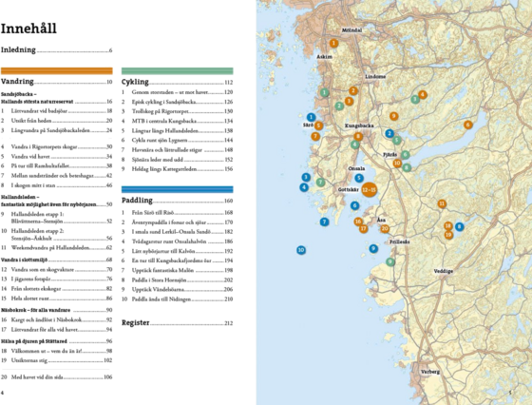532x405 pixels.
Task: Click 'Paddla i Stora Hornsjön' entry
Action: (177, 280)
